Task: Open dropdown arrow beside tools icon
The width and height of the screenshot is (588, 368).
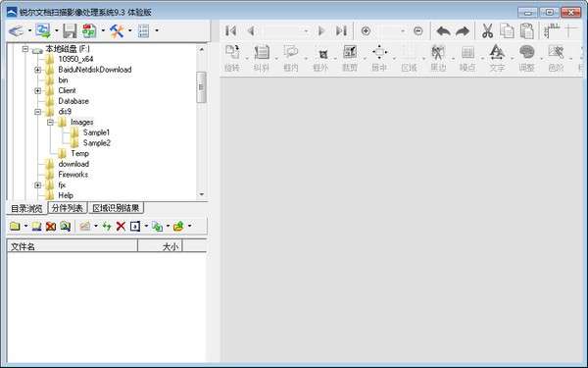Action: coord(130,30)
